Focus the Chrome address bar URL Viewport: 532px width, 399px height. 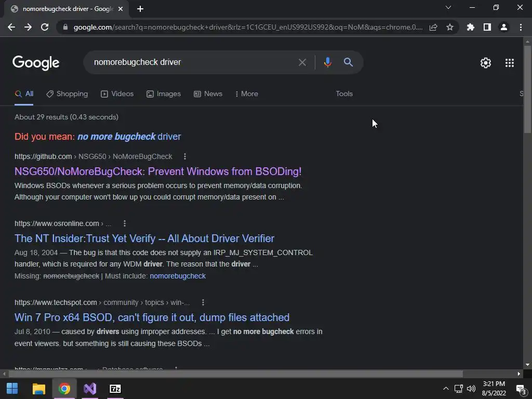[248, 27]
